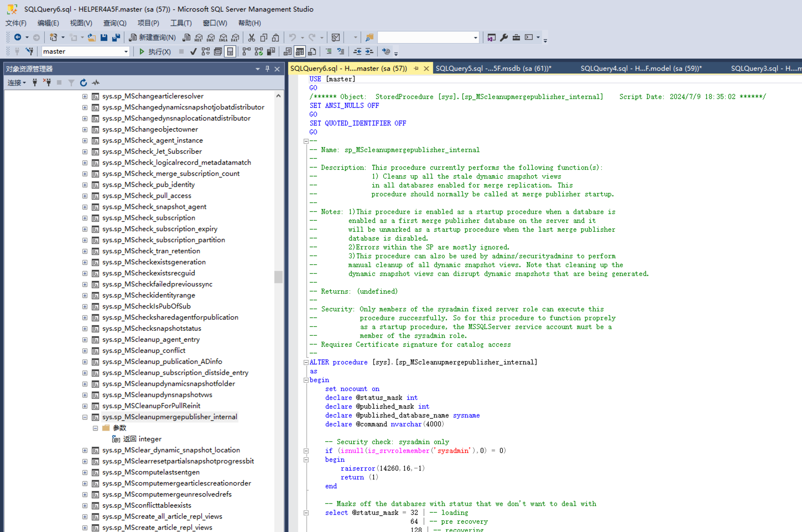The image size is (802, 532).
Task: Expand sys.sp_MScleanup_conflict tree node
Action: pyautogui.click(x=85, y=351)
